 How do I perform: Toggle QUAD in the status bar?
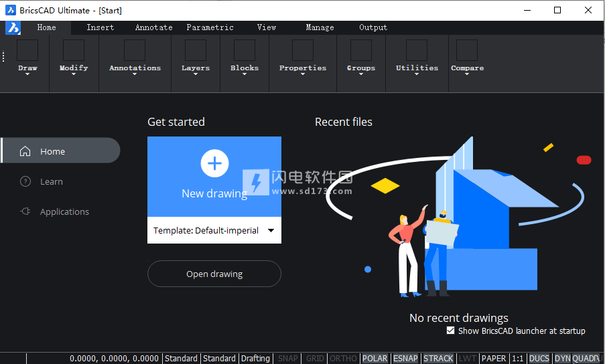click(x=586, y=358)
